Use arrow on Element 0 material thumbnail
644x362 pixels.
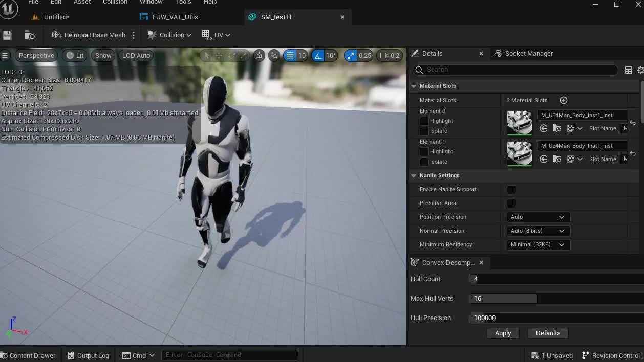point(543,128)
